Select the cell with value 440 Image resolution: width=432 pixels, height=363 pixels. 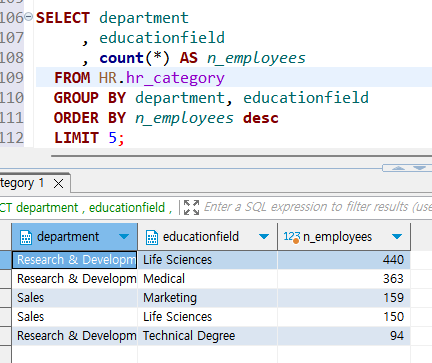pyautogui.click(x=344, y=260)
